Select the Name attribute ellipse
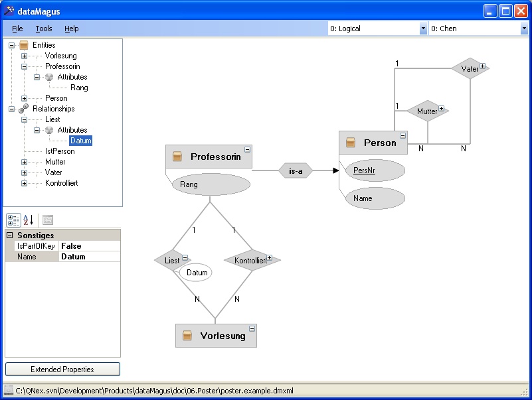 (x=375, y=198)
